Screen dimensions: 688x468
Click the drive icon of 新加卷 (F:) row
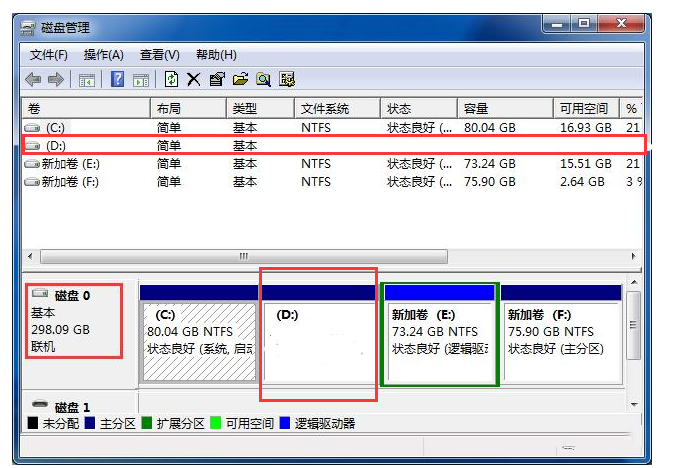pos(32,182)
